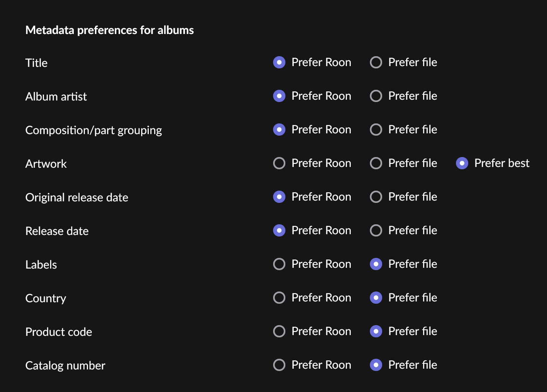The width and height of the screenshot is (547, 392).
Task: Select Prefer Roon for Album artist
Action: click(x=279, y=96)
